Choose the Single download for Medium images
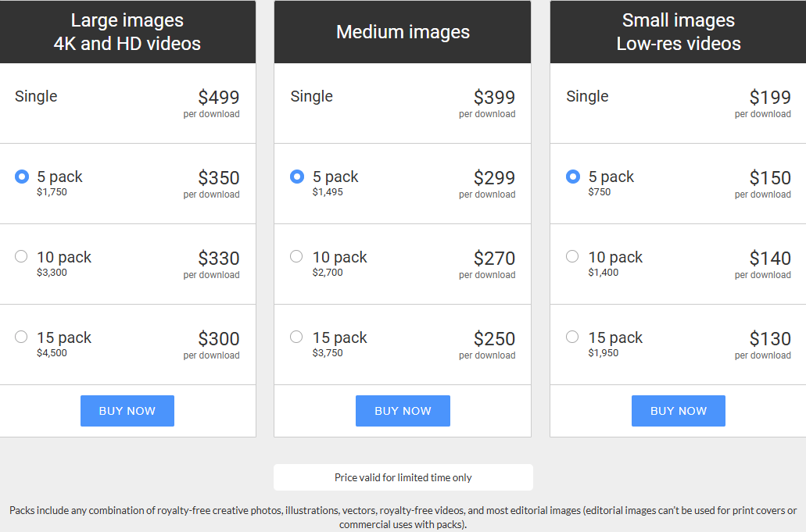806x532 pixels. point(312,96)
